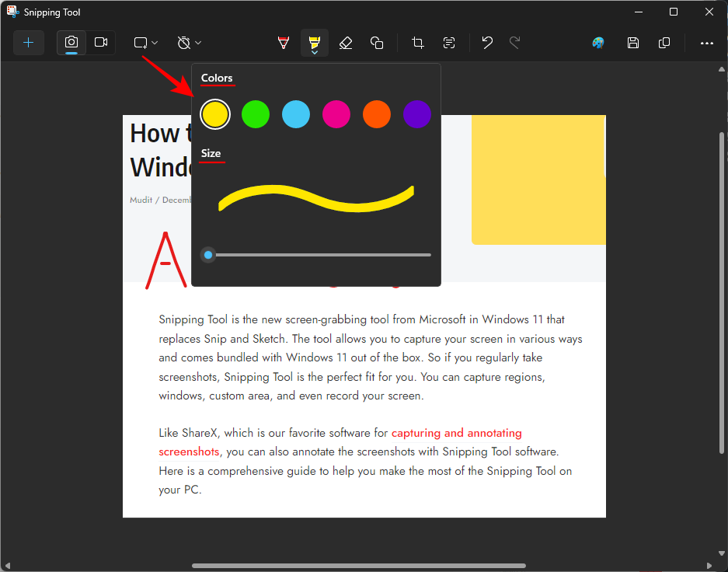Choose the light blue highlighter color
The image size is (728, 572).
[296, 114]
